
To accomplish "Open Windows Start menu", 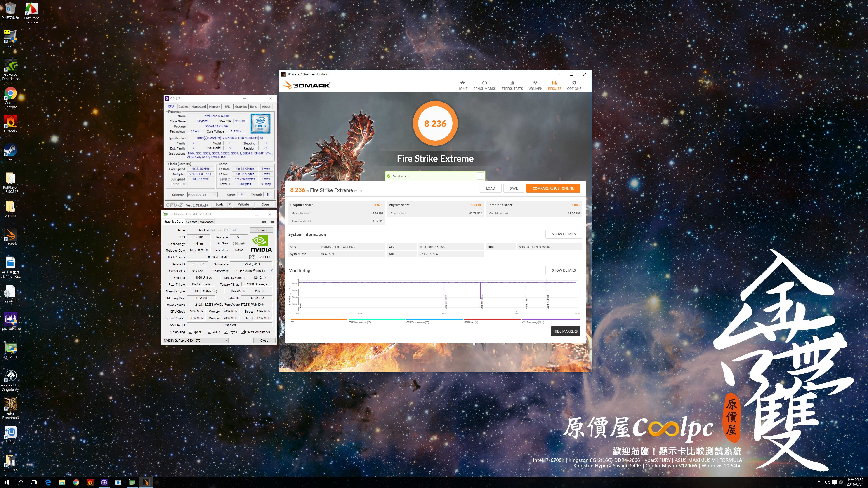I will [x=7, y=482].
